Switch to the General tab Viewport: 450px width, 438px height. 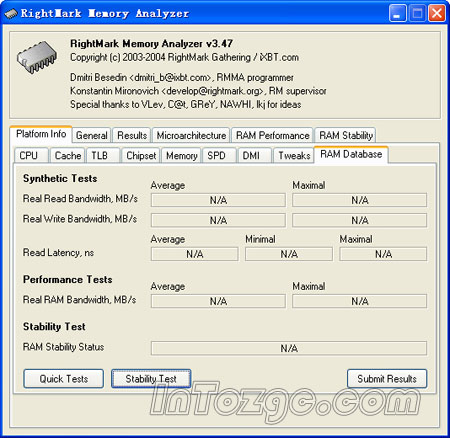(92, 135)
